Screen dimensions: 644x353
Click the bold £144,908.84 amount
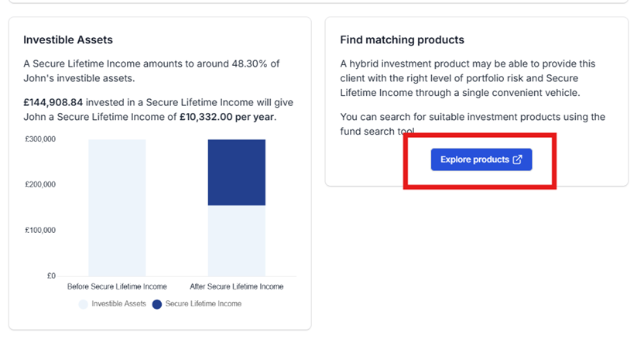click(53, 102)
